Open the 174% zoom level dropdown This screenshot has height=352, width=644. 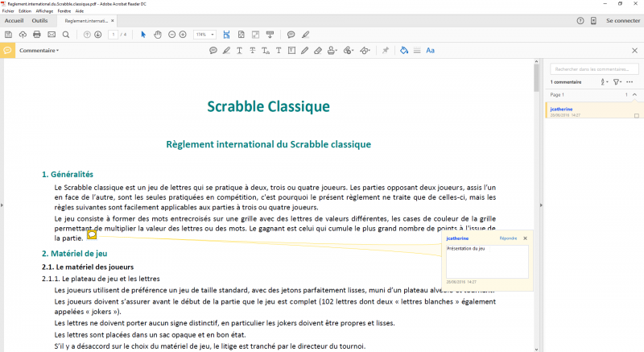[204, 35]
